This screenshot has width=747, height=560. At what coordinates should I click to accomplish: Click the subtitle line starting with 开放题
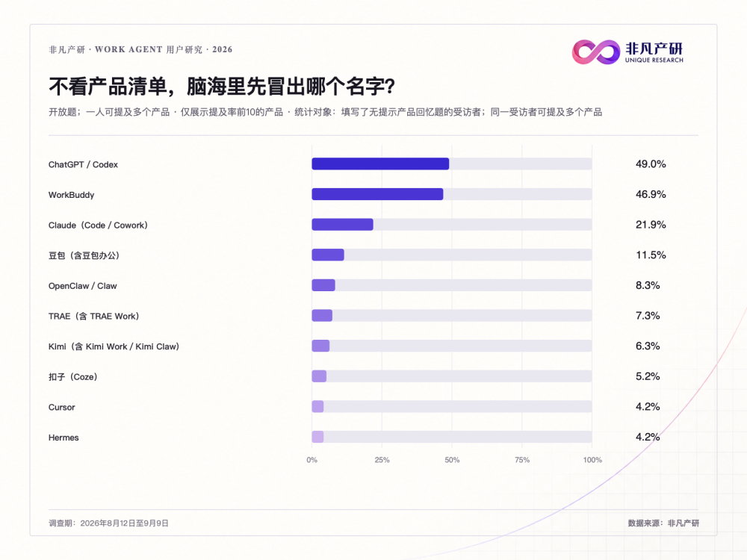tap(326, 112)
